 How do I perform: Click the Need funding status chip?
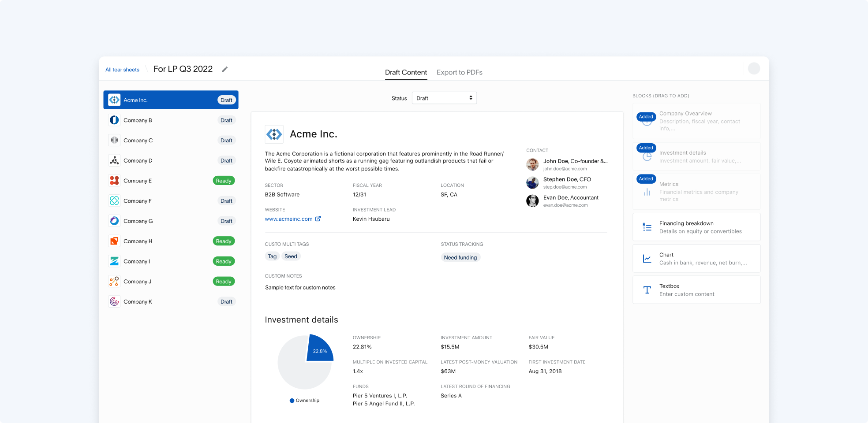[460, 257]
